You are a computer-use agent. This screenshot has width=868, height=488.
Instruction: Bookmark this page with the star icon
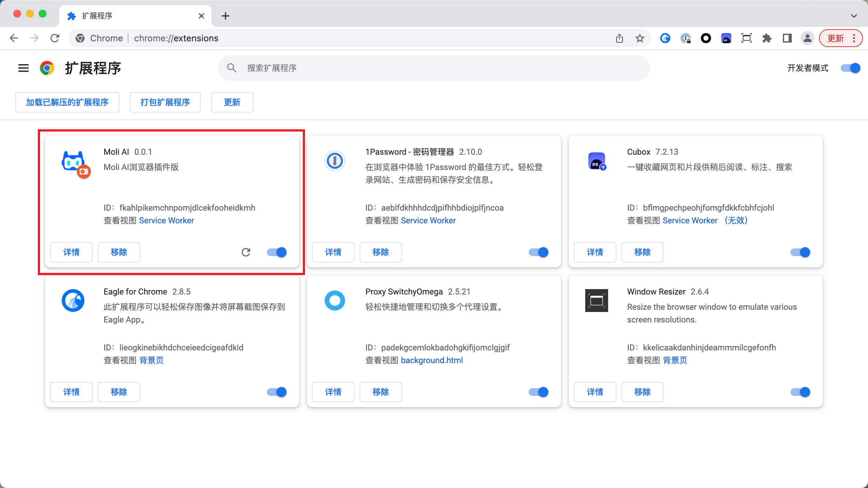pyautogui.click(x=640, y=38)
